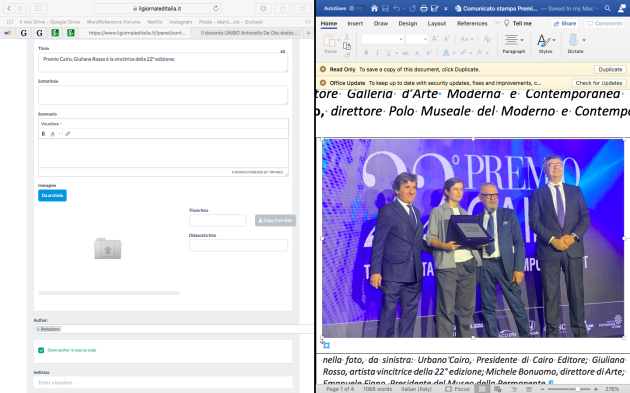Click the text highlight color pen
The height and width of the screenshot is (393, 630).
463,52
